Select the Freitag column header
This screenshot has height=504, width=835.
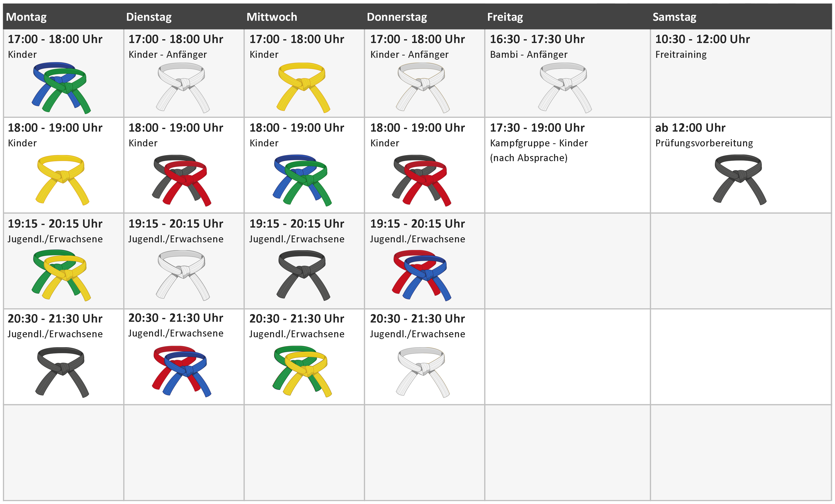coord(505,17)
